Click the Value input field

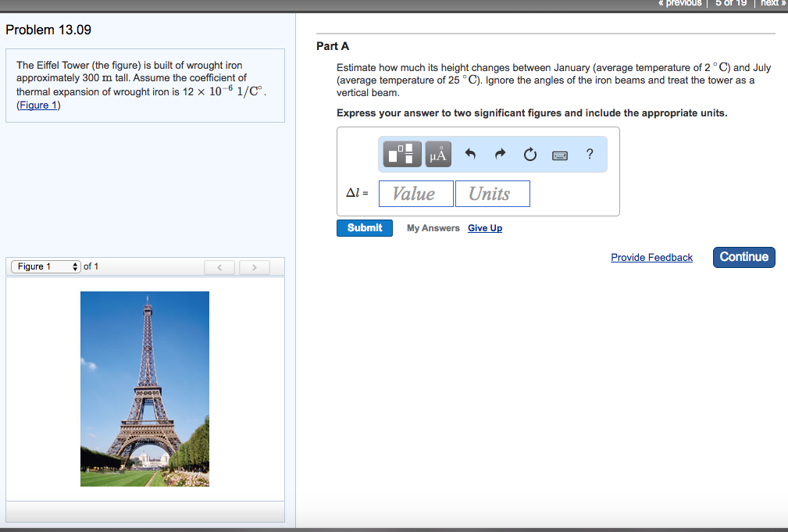tap(415, 193)
